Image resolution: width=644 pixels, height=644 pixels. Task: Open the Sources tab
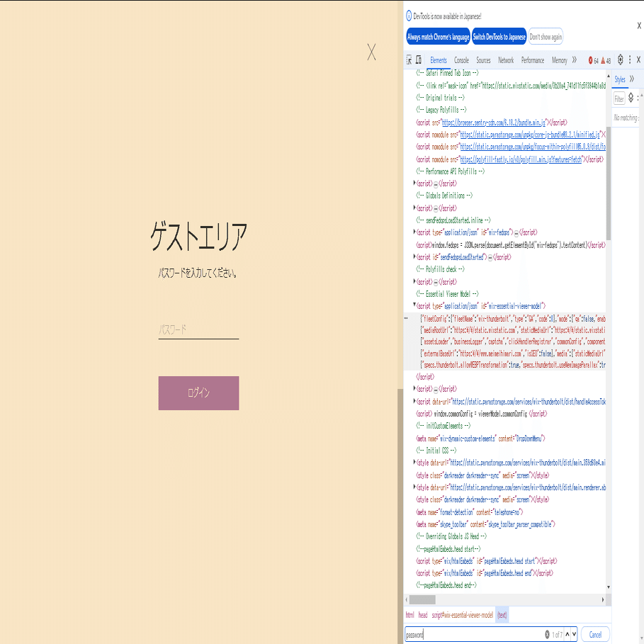[483, 60]
